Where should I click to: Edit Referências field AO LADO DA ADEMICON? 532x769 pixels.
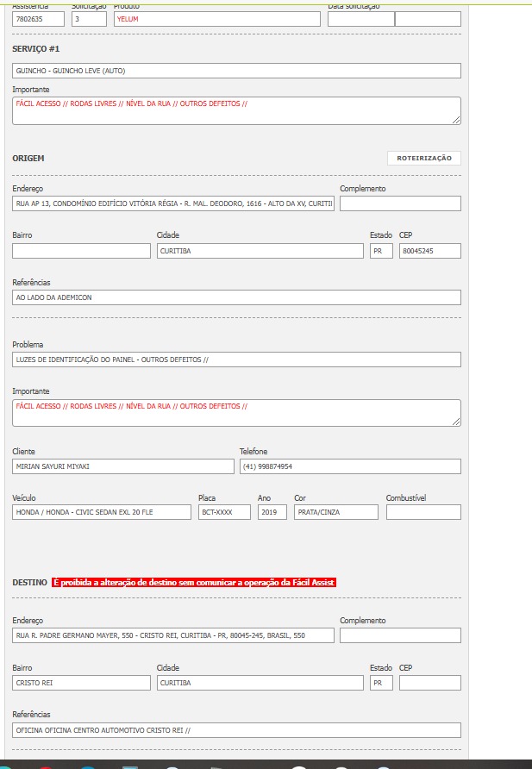pyautogui.click(x=236, y=297)
